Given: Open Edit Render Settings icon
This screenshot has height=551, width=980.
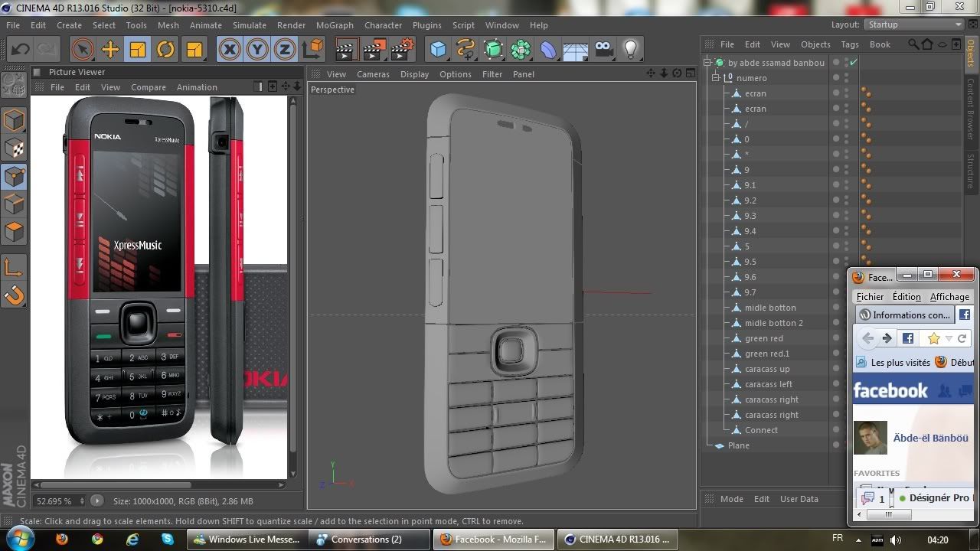Looking at the screenshot, I should [403, 50].
